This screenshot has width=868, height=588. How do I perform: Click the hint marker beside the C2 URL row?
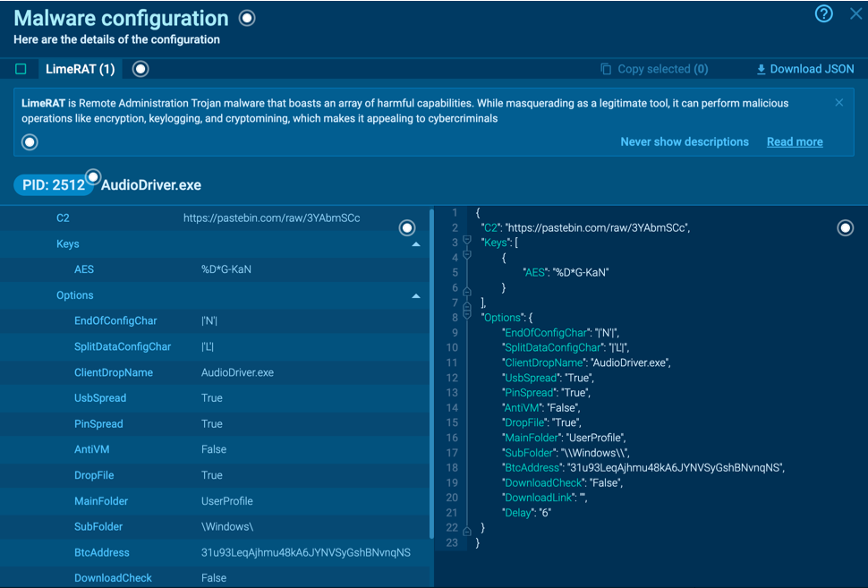point(407,228)
